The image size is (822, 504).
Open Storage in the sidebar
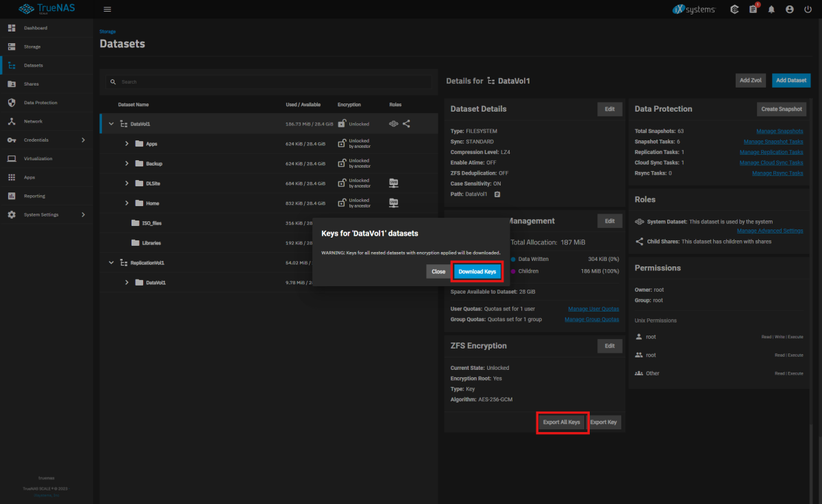coord(47,47)
